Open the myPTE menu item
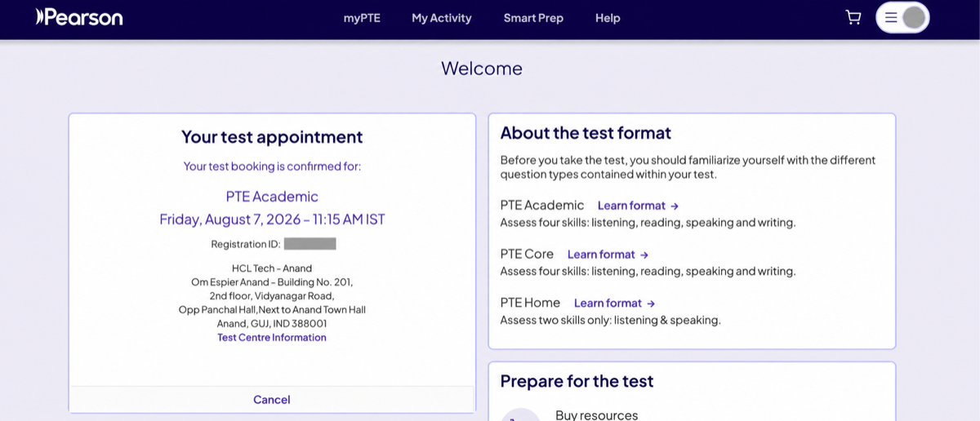980x421 pixels. 362,18
